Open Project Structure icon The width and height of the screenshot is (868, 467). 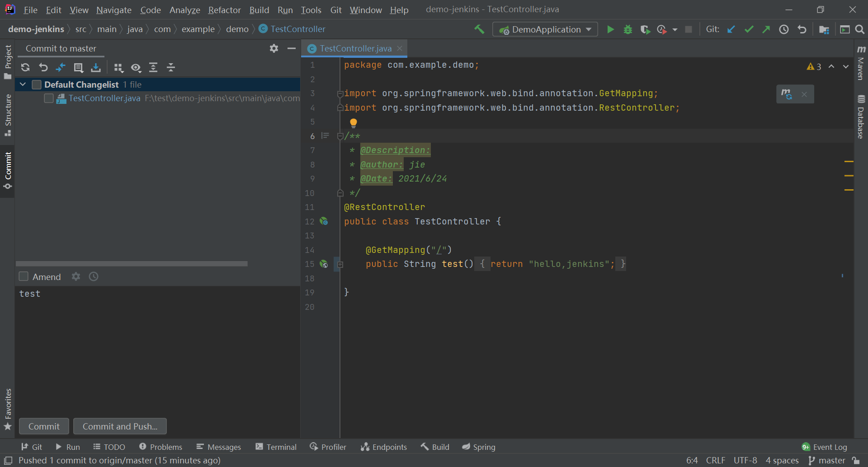(x=824, y=29)
